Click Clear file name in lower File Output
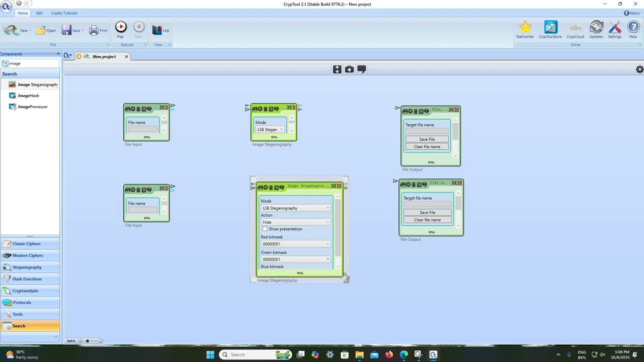Image resolution: width=644 pixels, height=362 pixels. coord(427,220)
